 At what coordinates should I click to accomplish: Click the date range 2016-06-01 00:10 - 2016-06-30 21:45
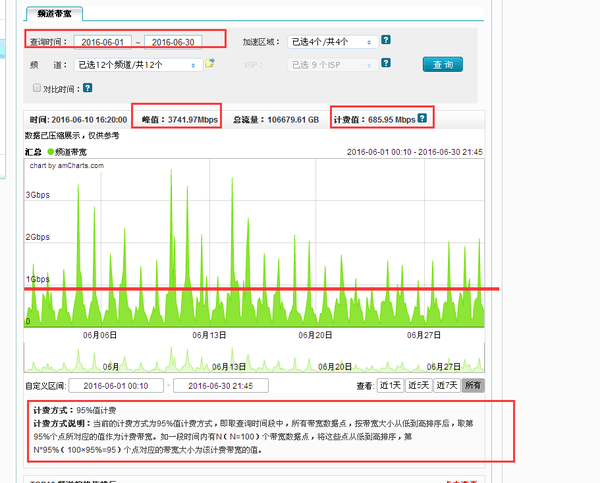tap(415, 152)
